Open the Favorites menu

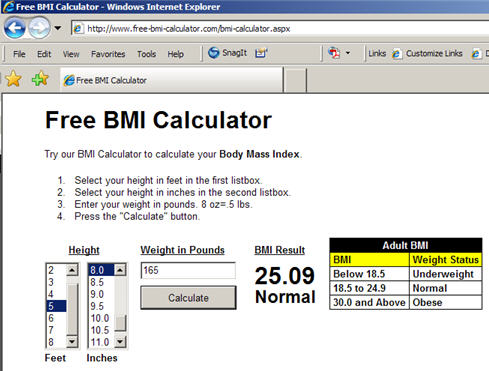pyautogui.click(x=108, y=54)
